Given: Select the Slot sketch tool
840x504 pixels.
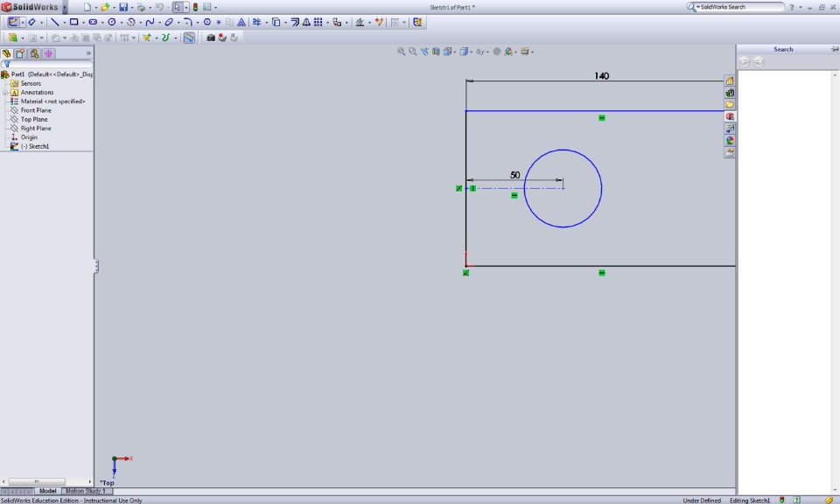Looking at the screenshot, I should [94, 22].
